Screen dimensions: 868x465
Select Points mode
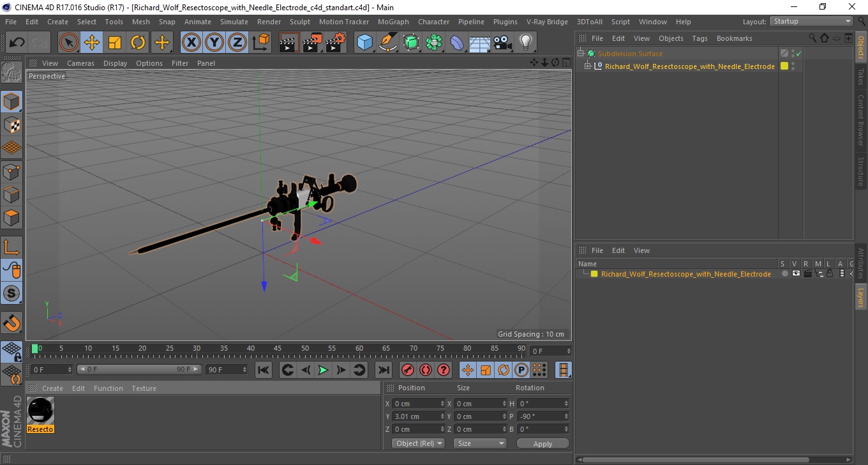coord(11,171)
